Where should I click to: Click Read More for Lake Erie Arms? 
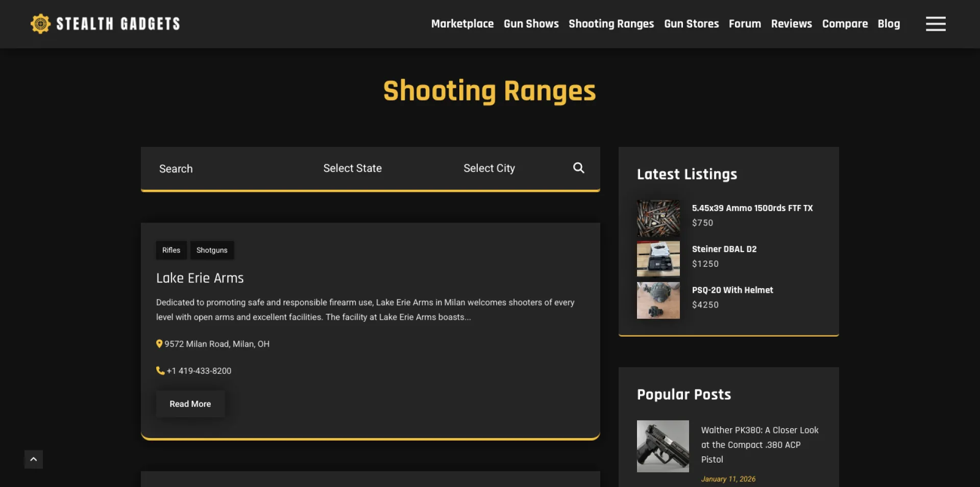tap(190, 404)
